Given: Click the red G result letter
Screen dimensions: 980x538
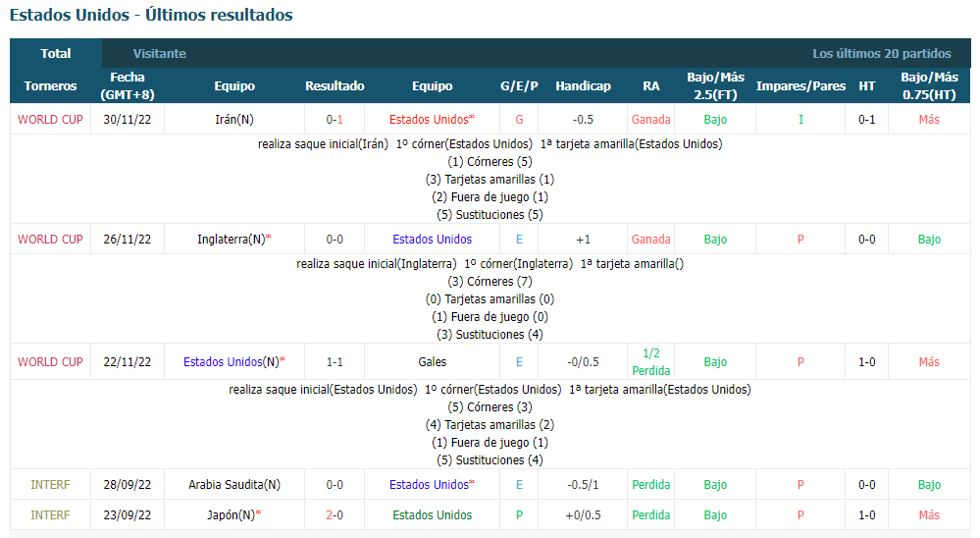Looking at the screenshot, I should pos(519,119).
